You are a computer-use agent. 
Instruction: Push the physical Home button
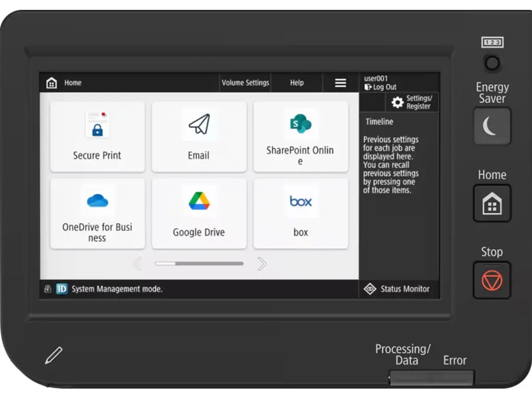point(492,203)
